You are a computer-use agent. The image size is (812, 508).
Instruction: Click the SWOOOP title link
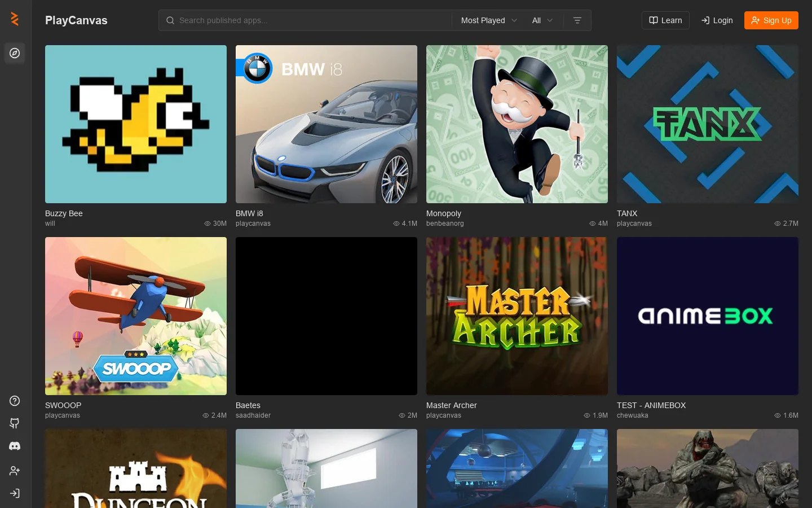point(63,405)
